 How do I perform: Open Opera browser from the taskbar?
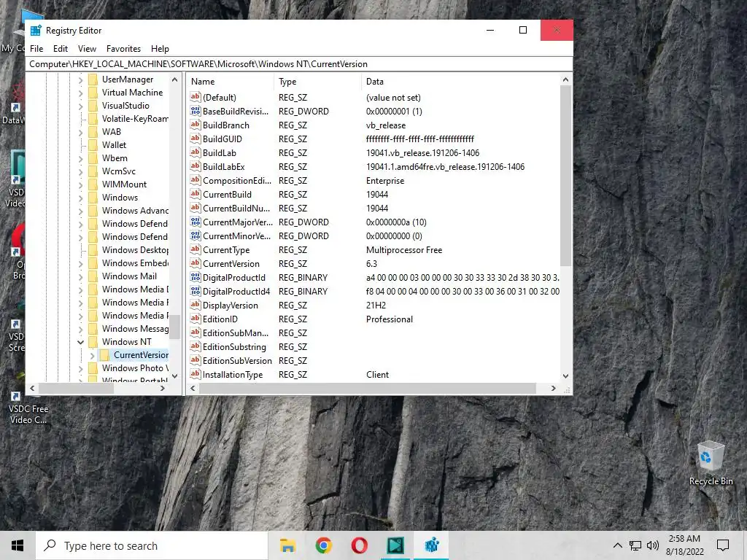tap(359, 545)
